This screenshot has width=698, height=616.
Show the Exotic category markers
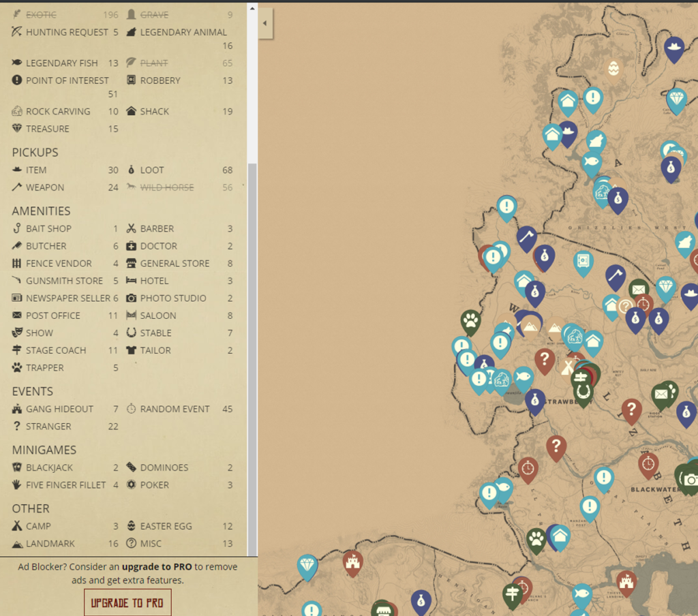click(x=65, y=15)
